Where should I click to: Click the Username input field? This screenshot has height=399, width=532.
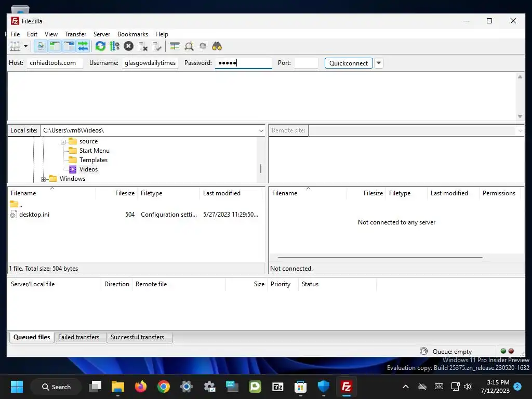[150, 63]
